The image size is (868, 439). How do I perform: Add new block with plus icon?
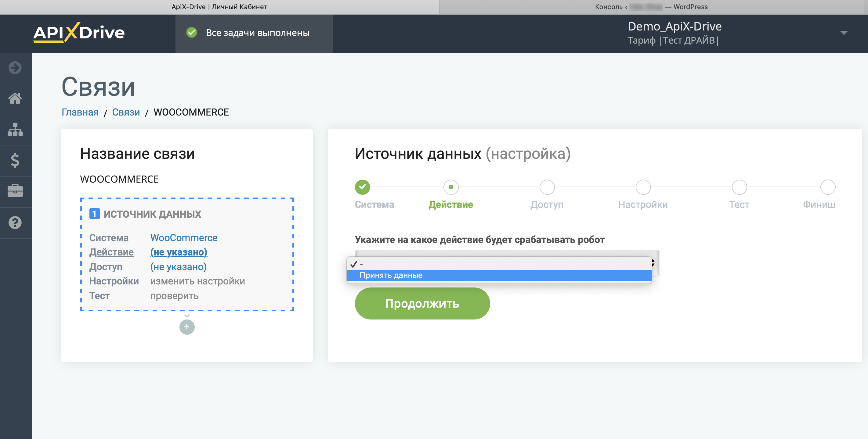click(187, 327)
